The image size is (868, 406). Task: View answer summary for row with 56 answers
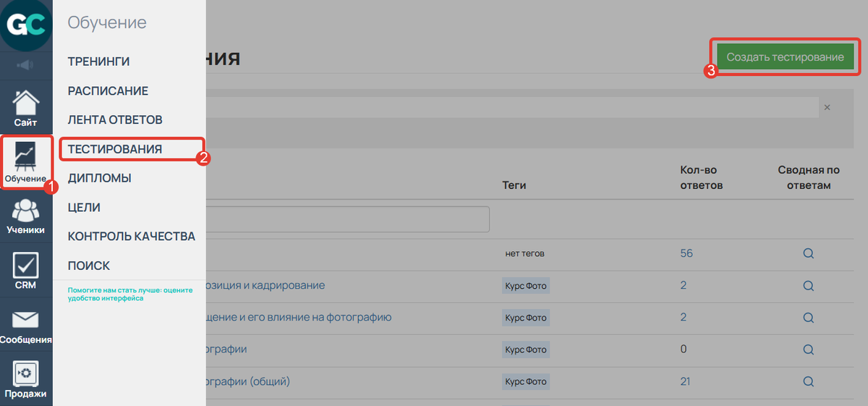808,254
